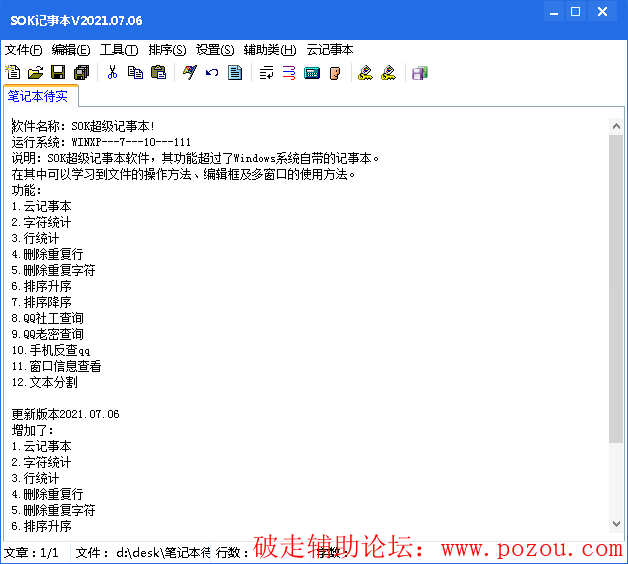
Task: Click the line starting with 说明: SOK超级记事本软件
Action: tap(195, 159)
